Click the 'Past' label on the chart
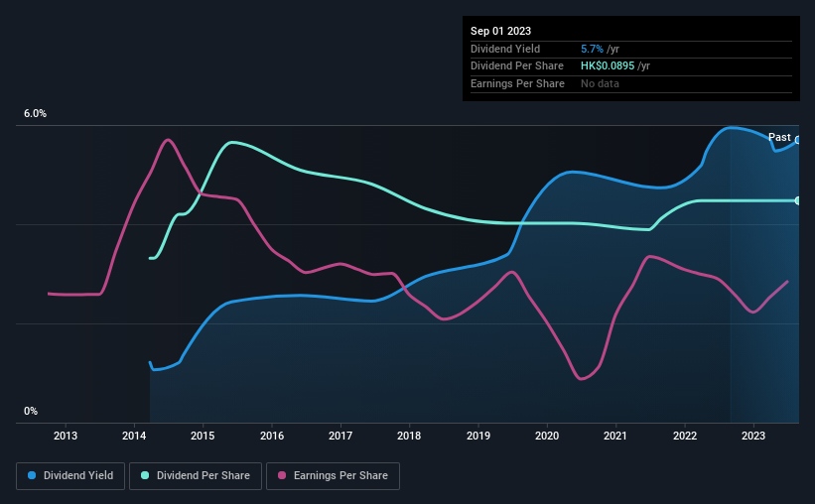Image resolution: width=815 pixels, height=504 pixels. pyautogui.click(x=779, y=137)
